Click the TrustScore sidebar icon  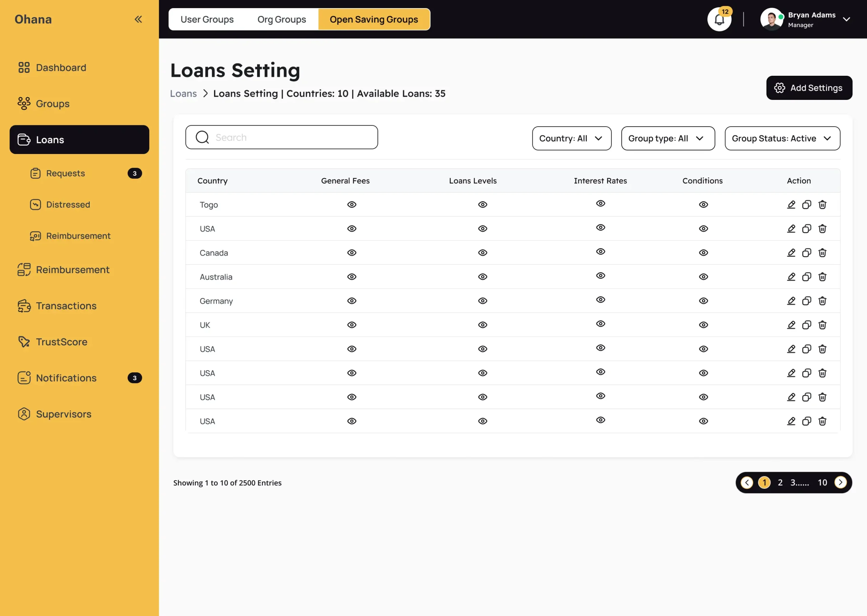coord(24,342)
